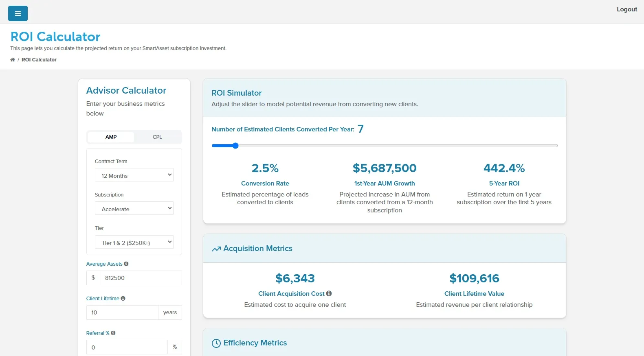The width and height of the screenshot is (644, 356).
Task: Click the Client Lifetime Value label
Action: (x=474, y=294)
